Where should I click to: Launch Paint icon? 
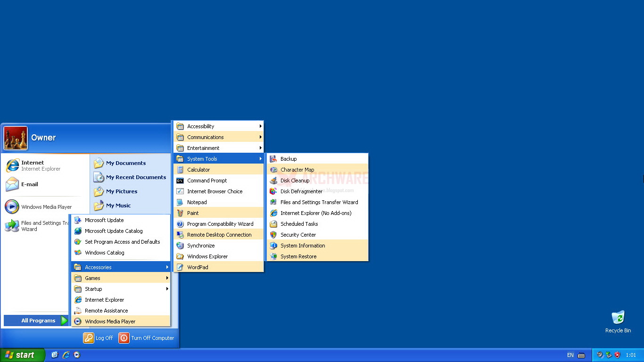pyautogui.click(x=180, y=213)
